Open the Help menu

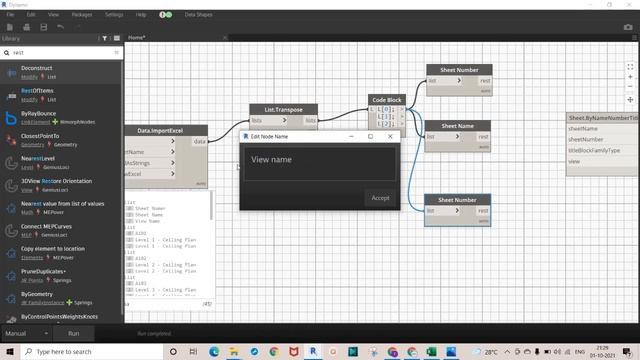tap(141, 15)
